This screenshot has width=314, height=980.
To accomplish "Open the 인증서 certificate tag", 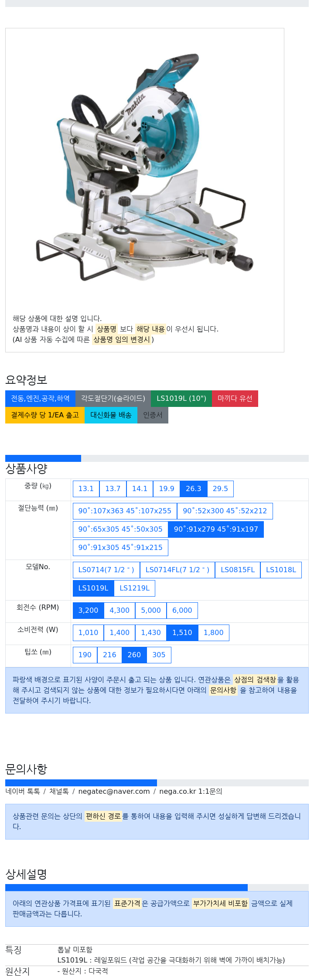I will coord(153,415).
